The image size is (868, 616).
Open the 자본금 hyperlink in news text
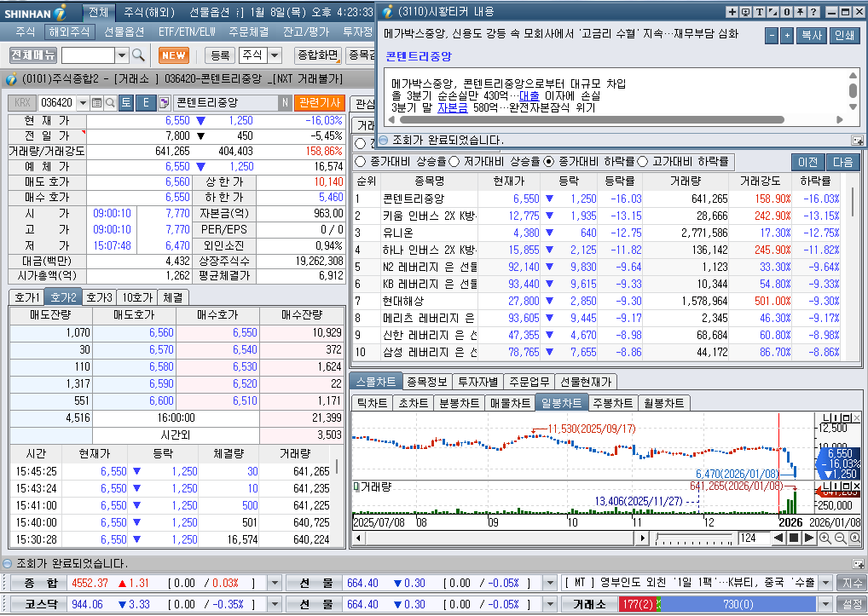(452, 107)
